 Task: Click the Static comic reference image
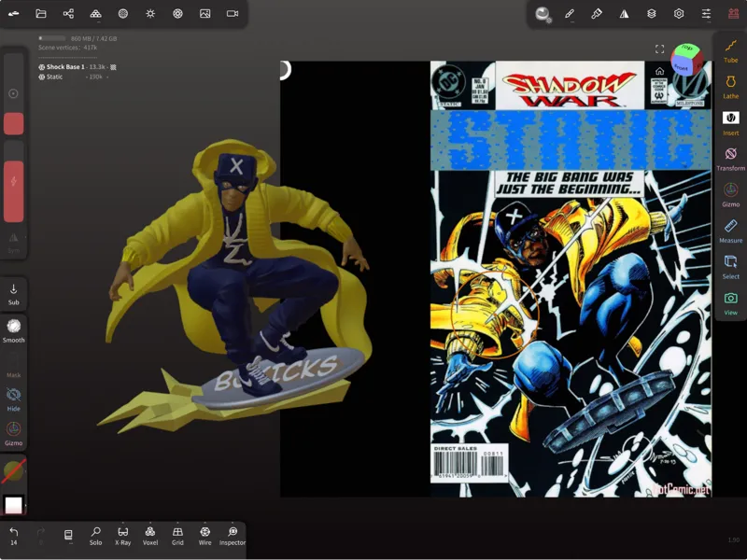[x=571, y=279]
